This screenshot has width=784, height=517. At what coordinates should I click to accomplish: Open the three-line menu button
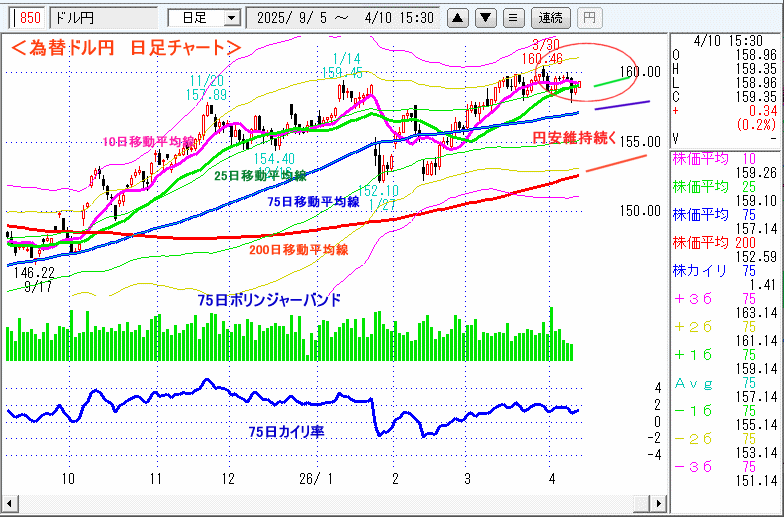pyautogui.click(x=514, y=17)
